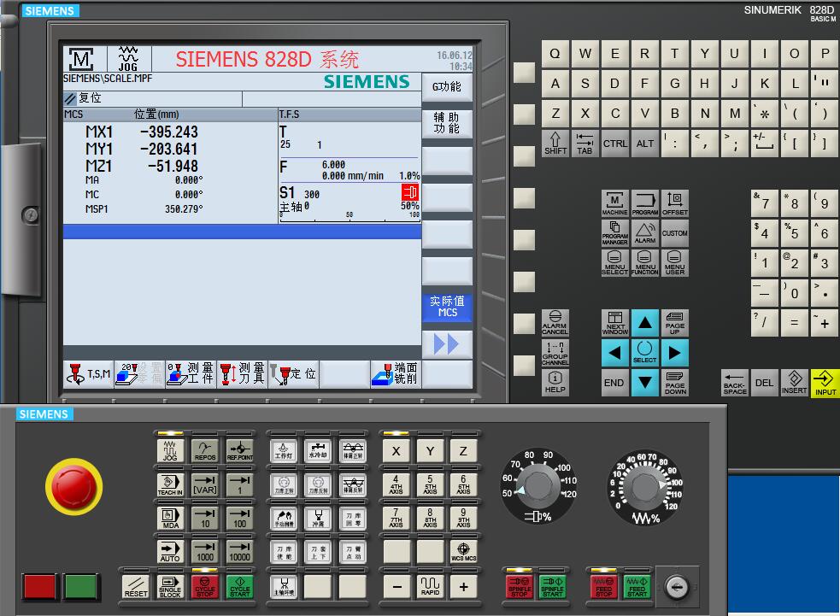
Task: Select increment size 1000
Action: (x=204, y=551)
